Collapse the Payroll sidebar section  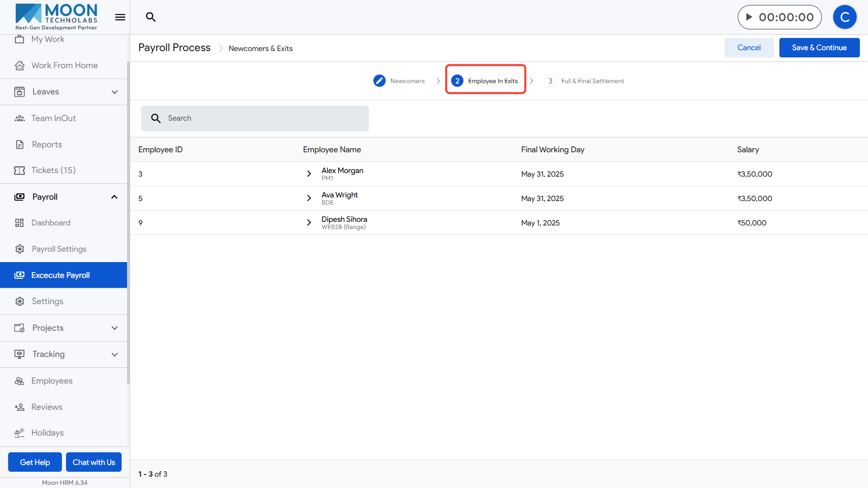114,197
